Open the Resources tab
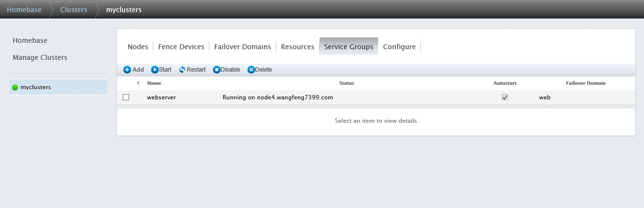 [x=297, y=47]
